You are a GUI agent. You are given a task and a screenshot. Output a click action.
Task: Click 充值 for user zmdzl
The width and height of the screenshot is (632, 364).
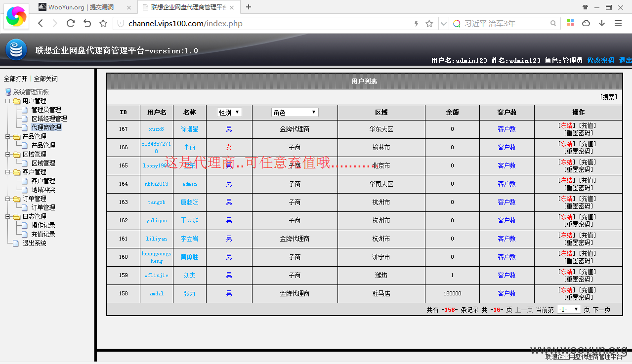point(588,290)
